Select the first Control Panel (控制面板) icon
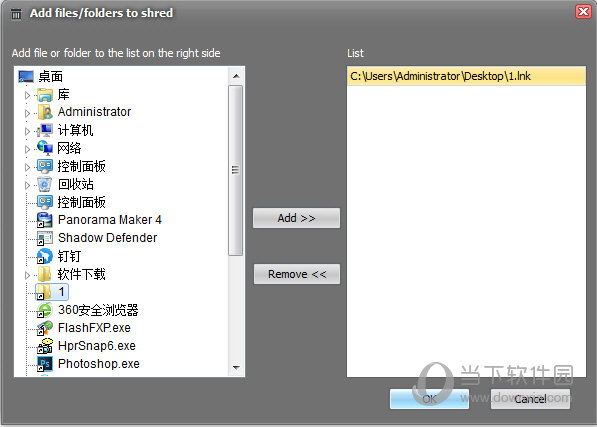 coord(45,166)
